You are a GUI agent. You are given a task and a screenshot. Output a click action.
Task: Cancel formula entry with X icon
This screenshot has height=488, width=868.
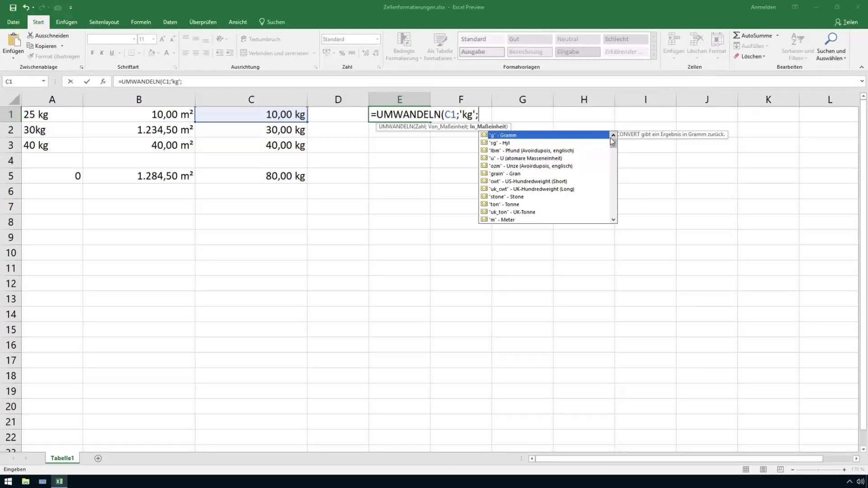click(x=70, y=81)
